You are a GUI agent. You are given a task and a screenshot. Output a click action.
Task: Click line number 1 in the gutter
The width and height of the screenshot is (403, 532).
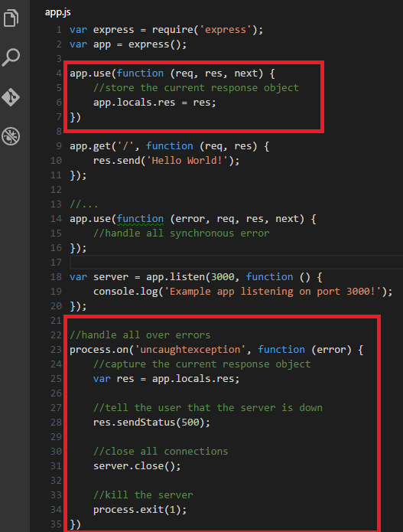coord(59,30)
